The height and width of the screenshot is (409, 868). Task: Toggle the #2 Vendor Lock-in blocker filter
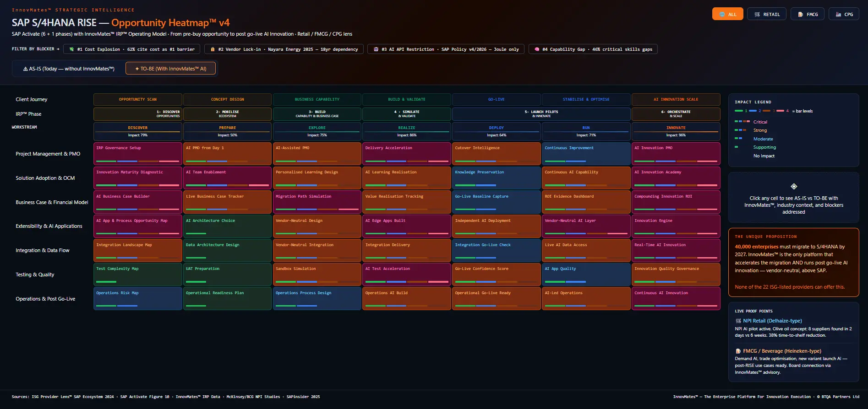[284, 49]
